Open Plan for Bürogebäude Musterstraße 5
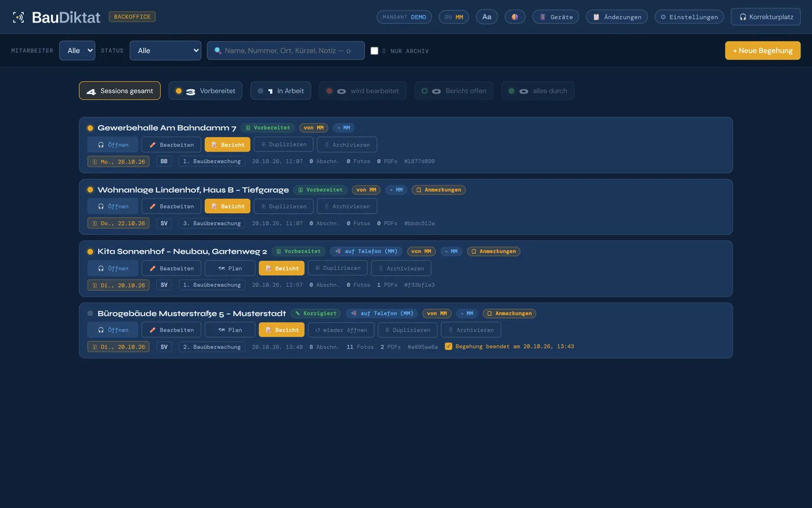Image resolution: width=812 pixels, height=508 pixels. pyautogui.click(x=230, y=330)
